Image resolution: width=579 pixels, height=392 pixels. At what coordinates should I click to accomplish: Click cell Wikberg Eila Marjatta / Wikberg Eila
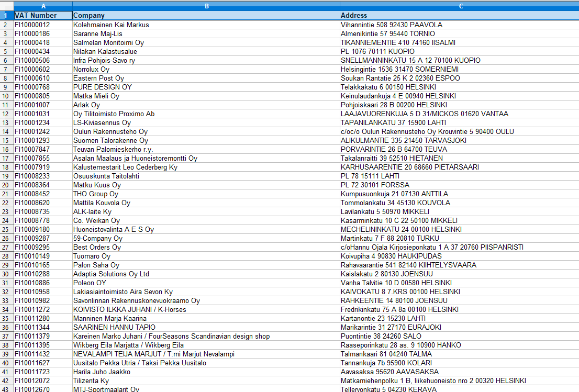click(206, 345)
